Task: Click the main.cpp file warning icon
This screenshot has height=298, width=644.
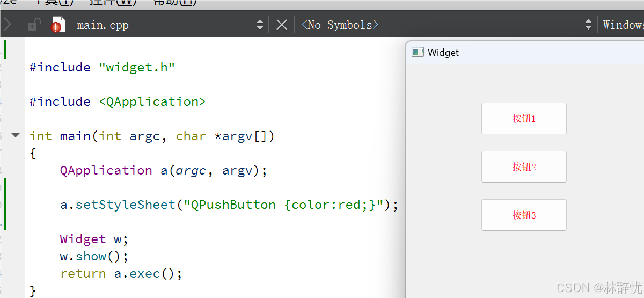Action: click(58, 25)
